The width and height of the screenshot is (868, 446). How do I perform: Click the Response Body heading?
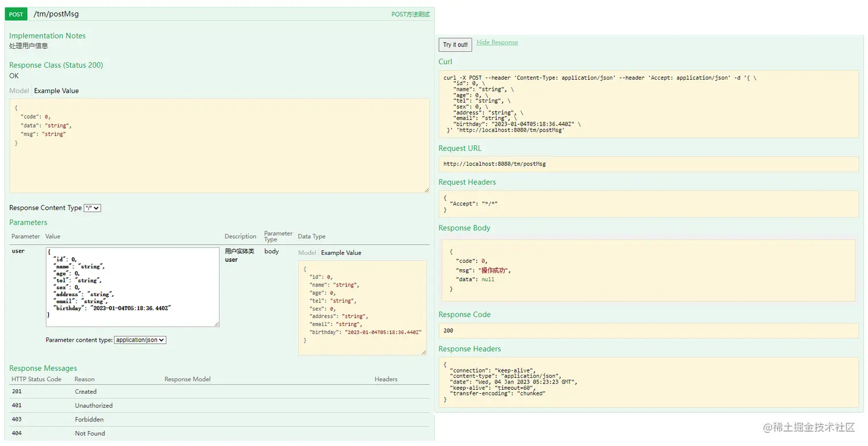coord(464,228)
